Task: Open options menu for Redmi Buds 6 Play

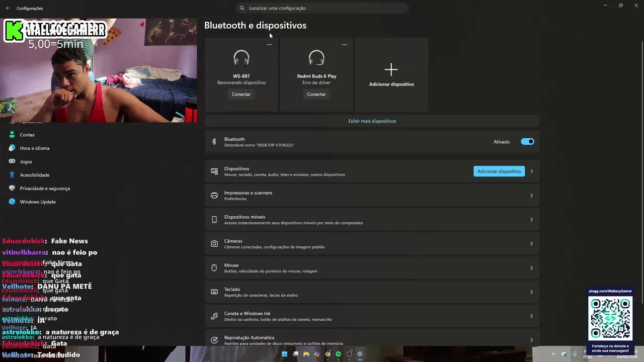Action: point(344,45)
